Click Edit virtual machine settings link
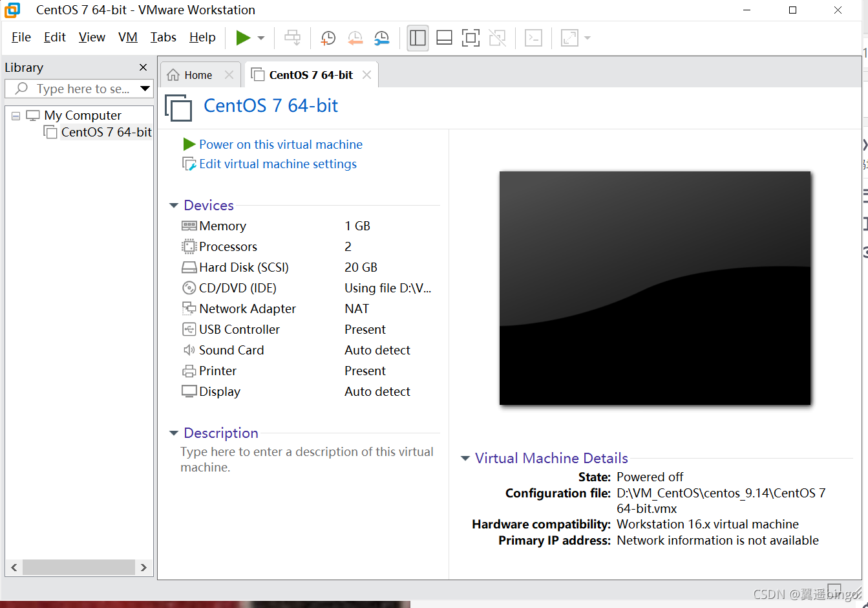 278,164
